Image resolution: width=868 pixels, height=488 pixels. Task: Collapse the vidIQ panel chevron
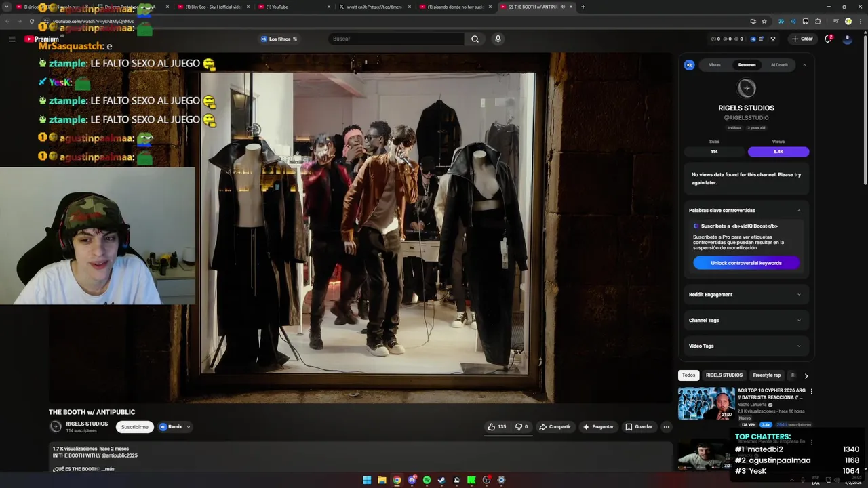[804, 65]
